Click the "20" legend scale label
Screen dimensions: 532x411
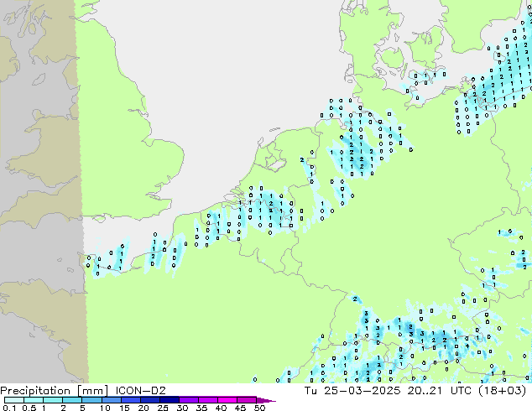[143, 408]
